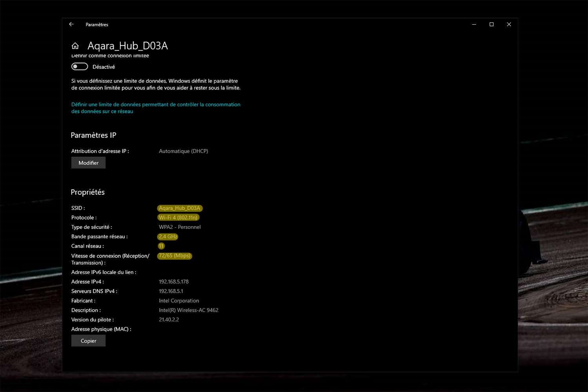Select the driver version 21.40.2.2
588x392 pixels.
(x=169, y=319)
